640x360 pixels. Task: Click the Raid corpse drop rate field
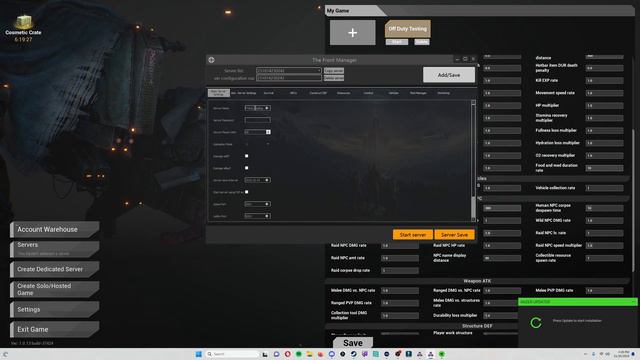pos(400,271)
